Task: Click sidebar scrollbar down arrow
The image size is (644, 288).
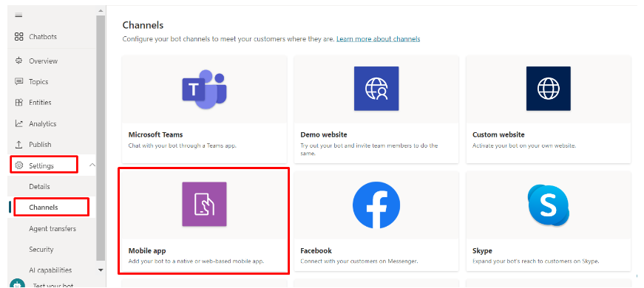Action: coord(101,270)
